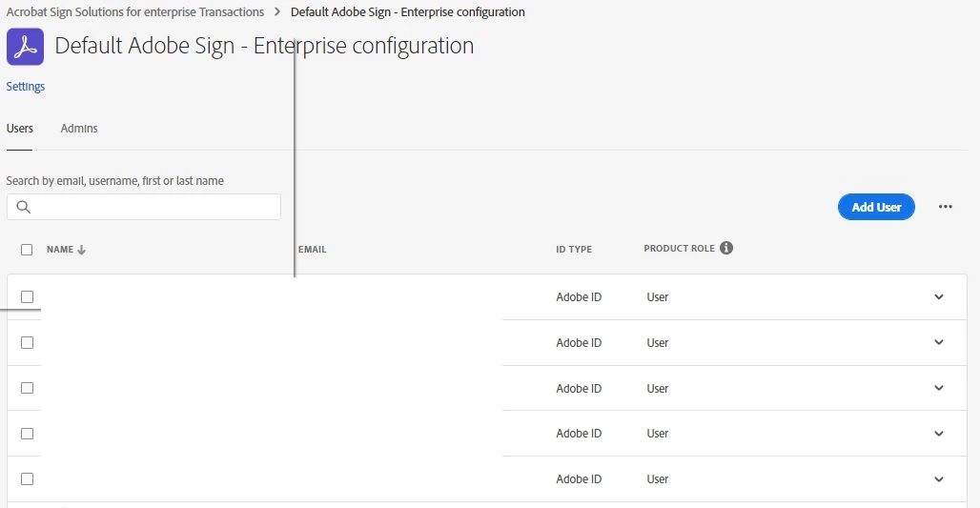Click the Adobe Acrobat Sign product icon

point(25,47)
